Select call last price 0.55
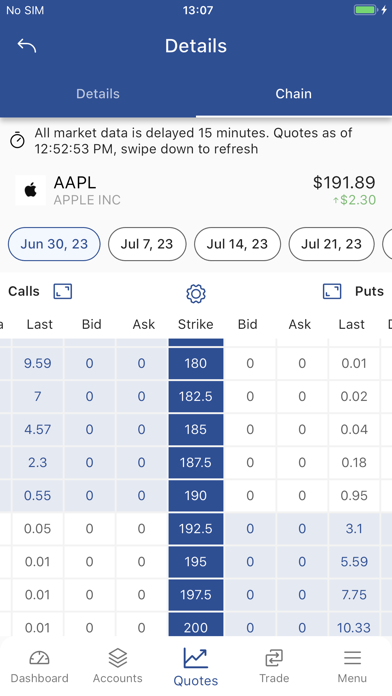 point(38,495)
